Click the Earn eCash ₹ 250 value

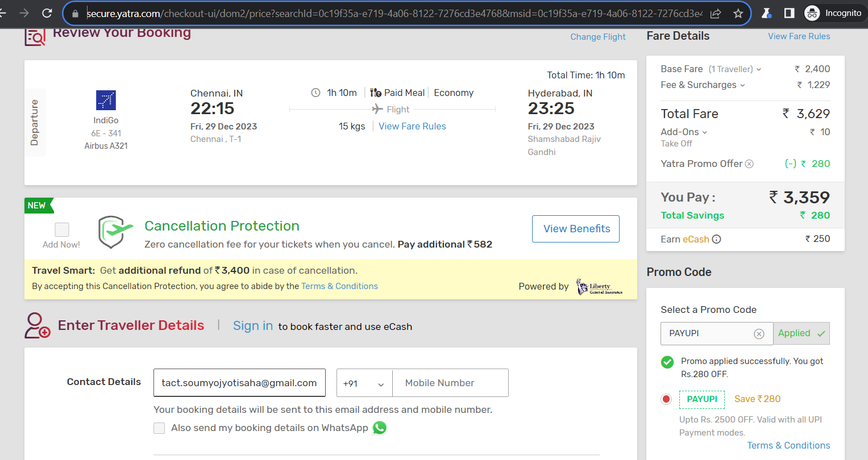pyautogui.click(x=817, y=239)
